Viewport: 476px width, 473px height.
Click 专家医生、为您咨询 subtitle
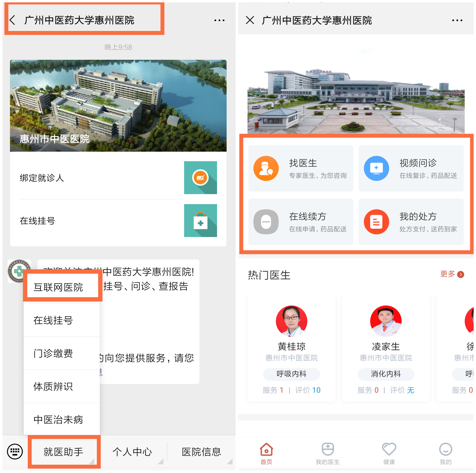318,175
